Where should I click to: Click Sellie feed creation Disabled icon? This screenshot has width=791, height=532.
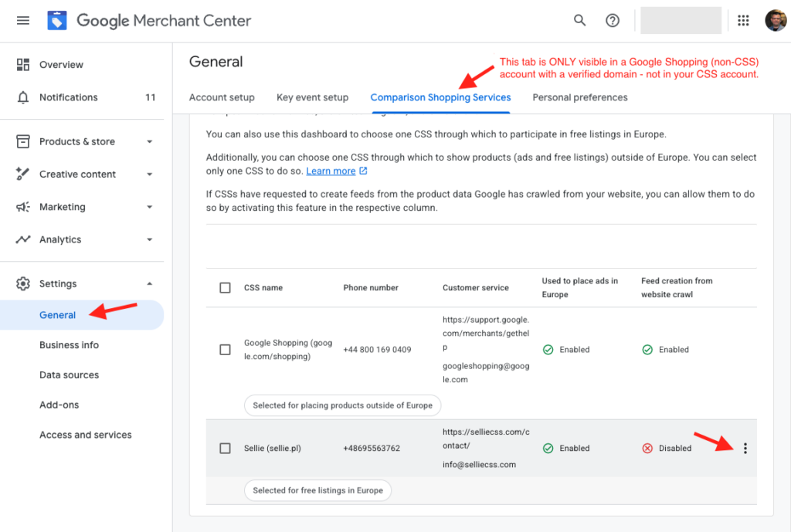pos(647,449)
